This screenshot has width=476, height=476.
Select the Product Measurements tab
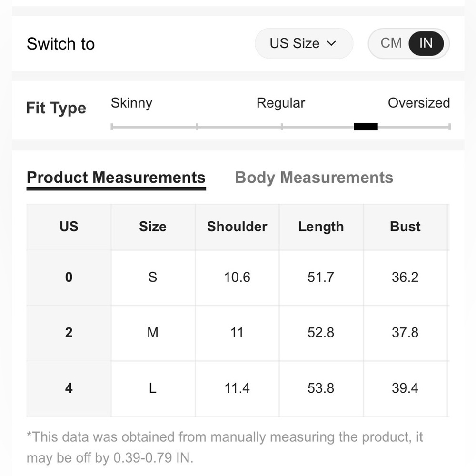pos(116,177)
